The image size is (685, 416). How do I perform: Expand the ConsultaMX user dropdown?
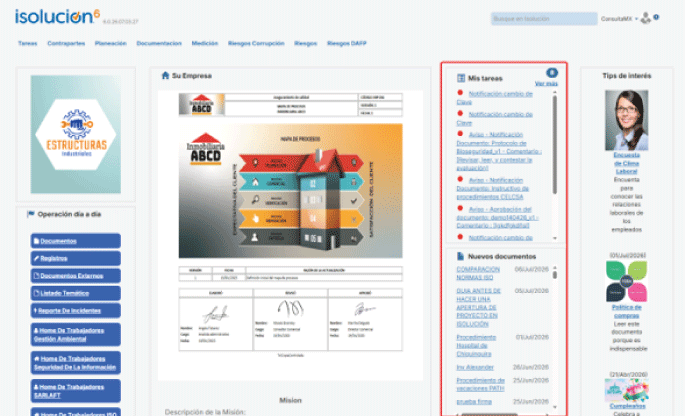pos(619,19)
